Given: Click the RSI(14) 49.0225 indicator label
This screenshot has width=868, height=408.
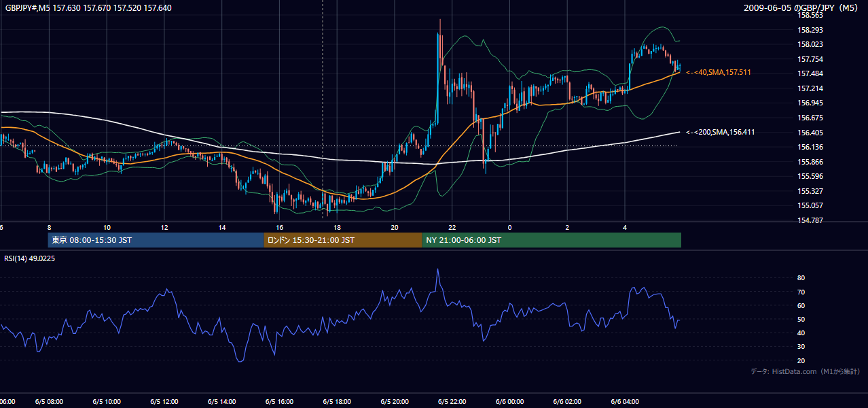Looking at the screenshot, I should point(30,258).
